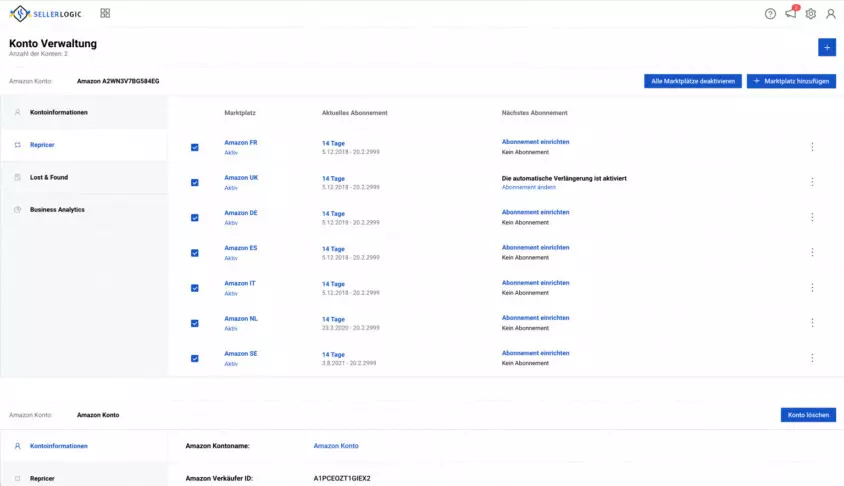Select Business Analytics tab
Image resolution: width=844 pixels, height=486 pixels.
tap(84, 209)
